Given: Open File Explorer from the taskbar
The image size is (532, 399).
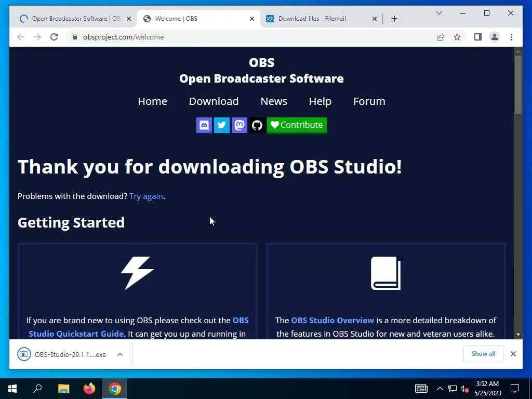Looking at the screenshot, I should (63, 389).
